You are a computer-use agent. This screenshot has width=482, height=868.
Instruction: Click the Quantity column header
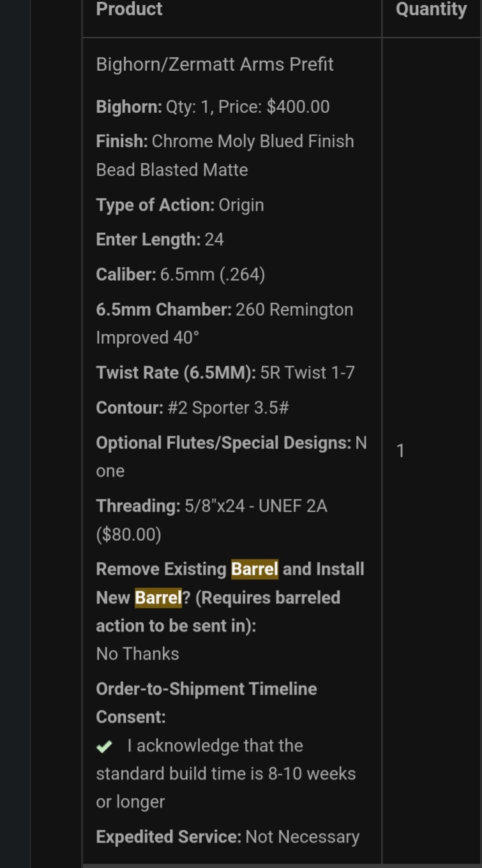431,9
